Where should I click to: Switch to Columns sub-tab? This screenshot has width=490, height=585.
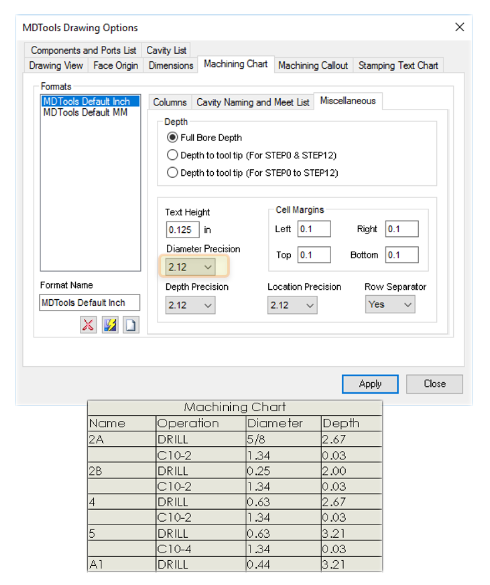point(170,102)
